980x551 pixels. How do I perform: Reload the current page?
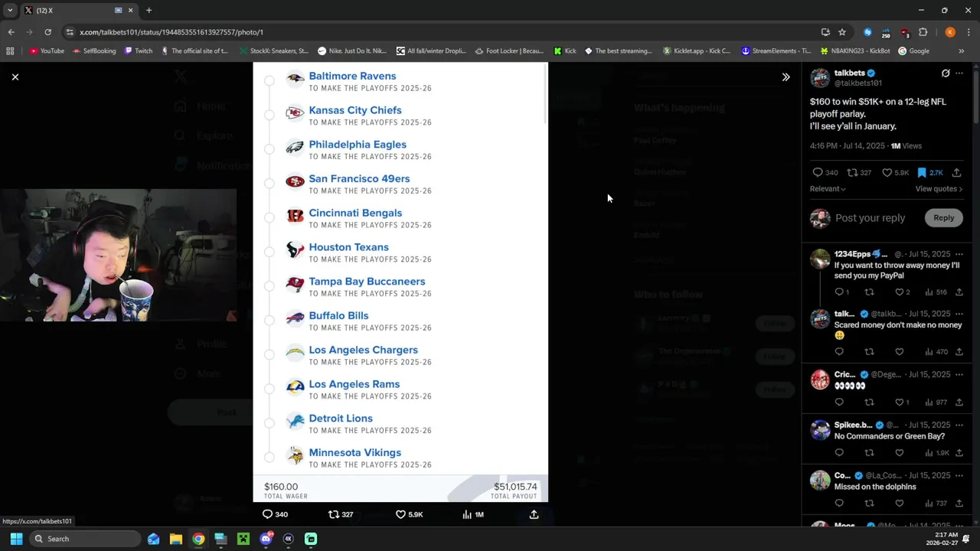pos(47,32)
